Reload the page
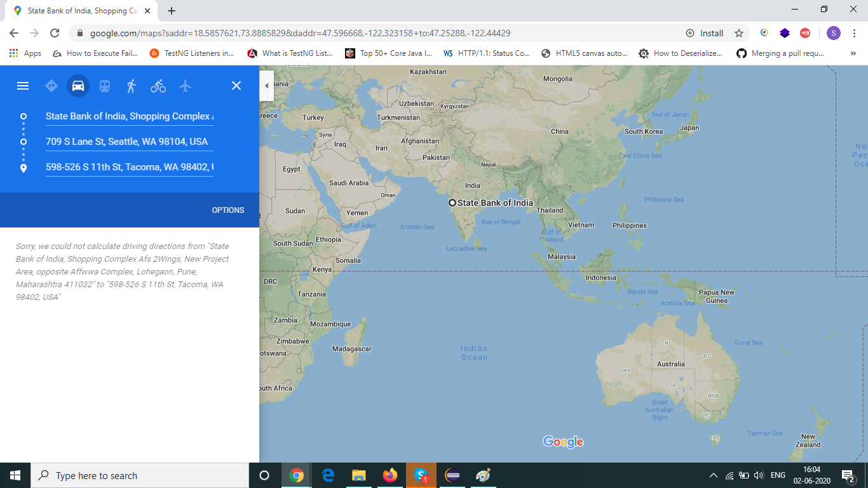The width and height of the screenshot is (868, 488). pyautogui.click(x=55, y=33)
